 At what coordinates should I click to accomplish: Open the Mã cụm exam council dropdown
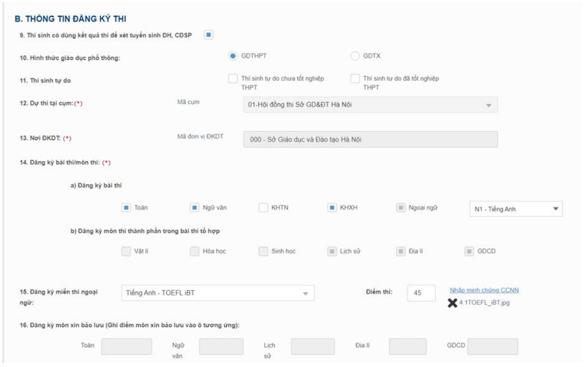coord(370,105)
